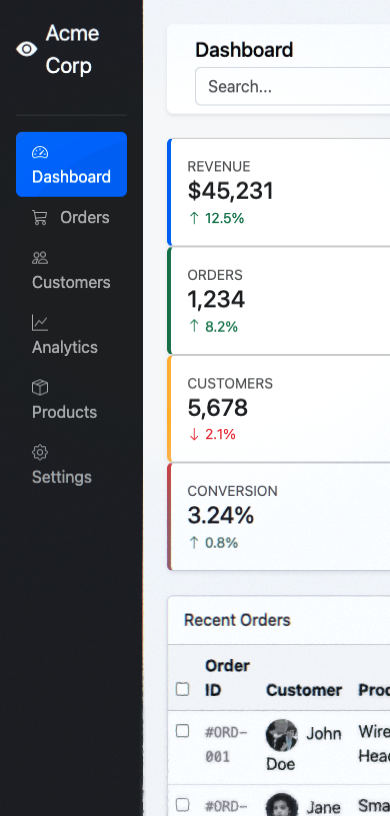Click the 2.1% customers decrease indicator
Viewport: 390px width, 816px height.
pos(212,435)
